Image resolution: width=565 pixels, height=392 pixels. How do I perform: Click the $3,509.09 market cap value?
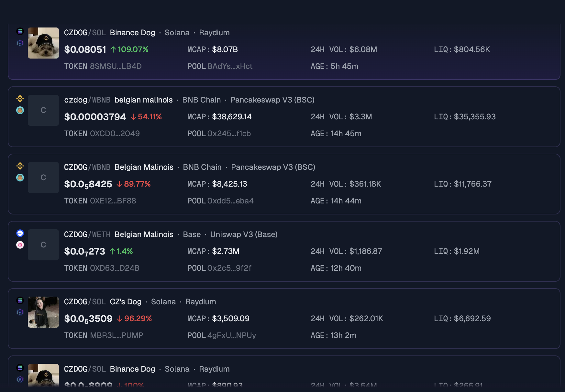[231, 319]
